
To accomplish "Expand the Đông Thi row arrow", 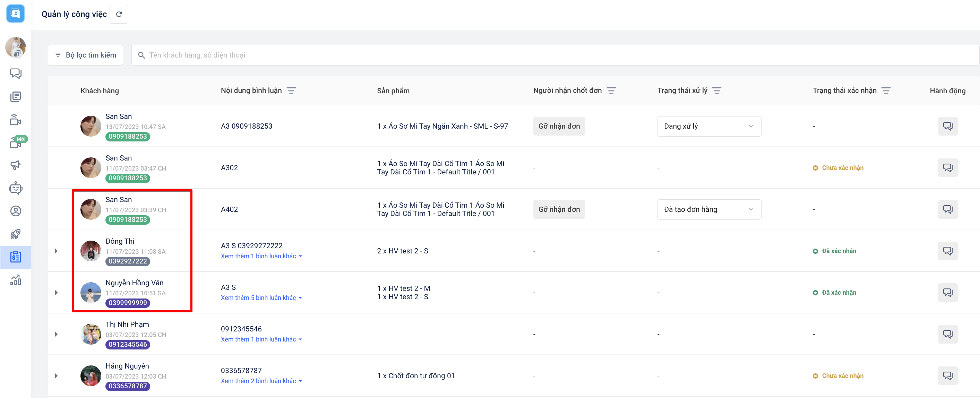I will (x=56, y=251).
